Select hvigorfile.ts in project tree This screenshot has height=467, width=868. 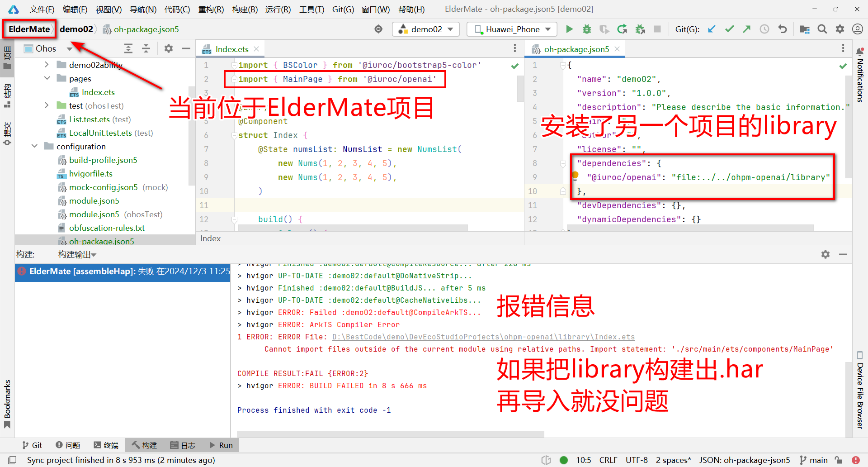(x=90, y=173)
